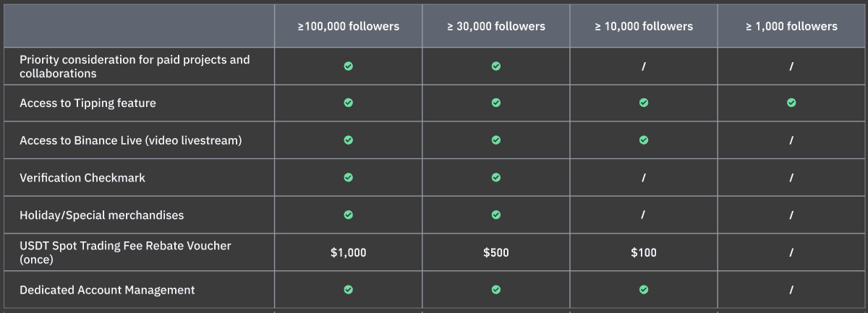Click Verification Checkmark icon under ≥100,000 followers

(348, 177)
